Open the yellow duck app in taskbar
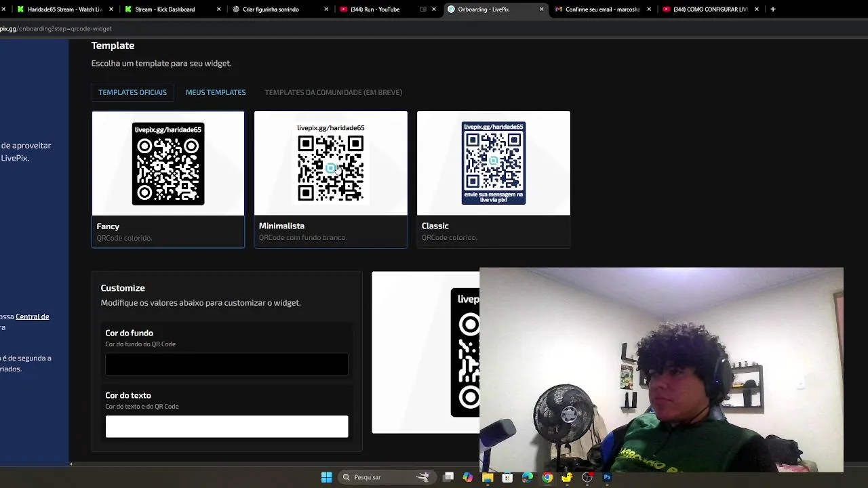Viewport: 868px width, 488px height. click(x=567, y=477)
